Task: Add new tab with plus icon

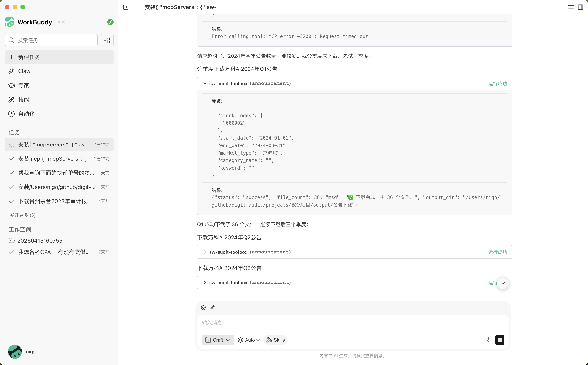Action: tap(135, 7)
